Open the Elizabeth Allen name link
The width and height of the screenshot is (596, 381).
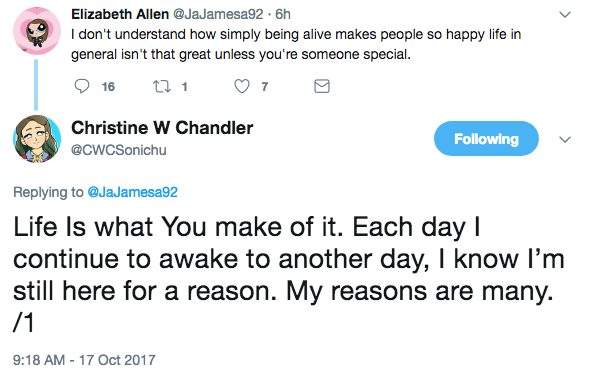[x=120, y=14]
